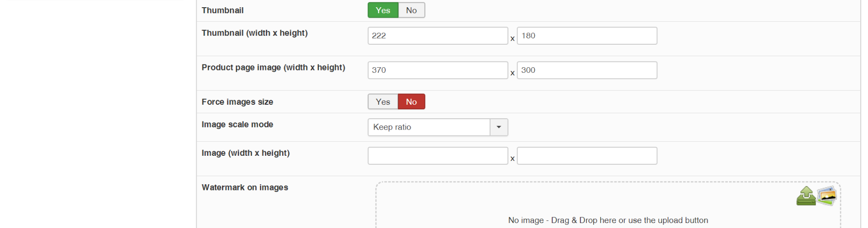
Task: Click the Watermark on images label
Action: [245, 187]
